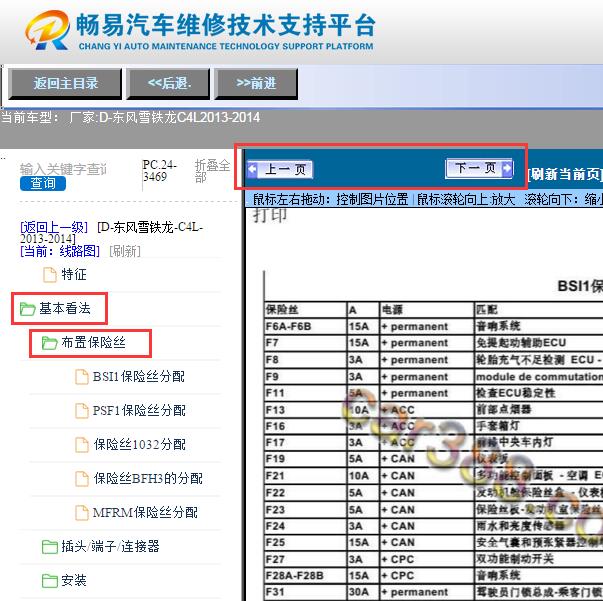The height and width of the screenshot is (601, 603).
Task: Click the 返回上一级 link
Action: pos(54,227)
